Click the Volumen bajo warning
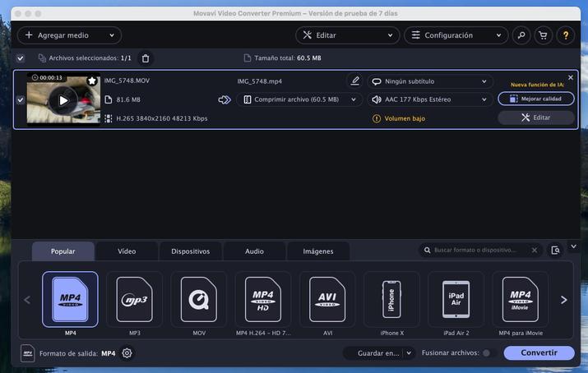The height and width of the screenshot is (373, 588). pyautogui.click(x=399, y=118)
